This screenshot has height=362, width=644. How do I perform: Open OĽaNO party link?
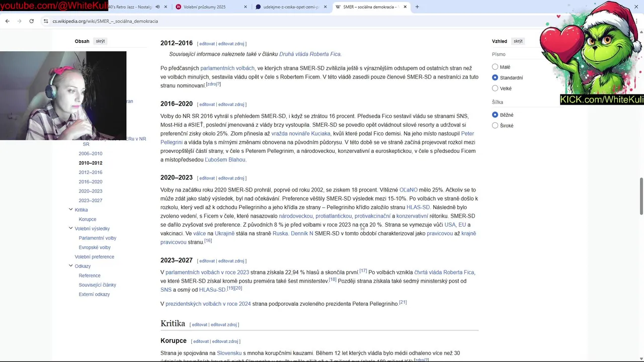(x=408, y=190)
